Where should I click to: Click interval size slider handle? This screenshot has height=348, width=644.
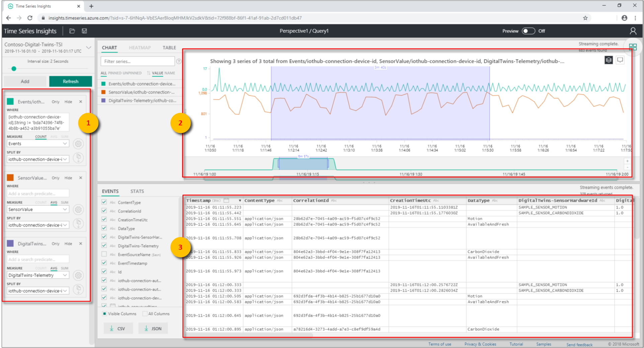(x=14, y=69)
